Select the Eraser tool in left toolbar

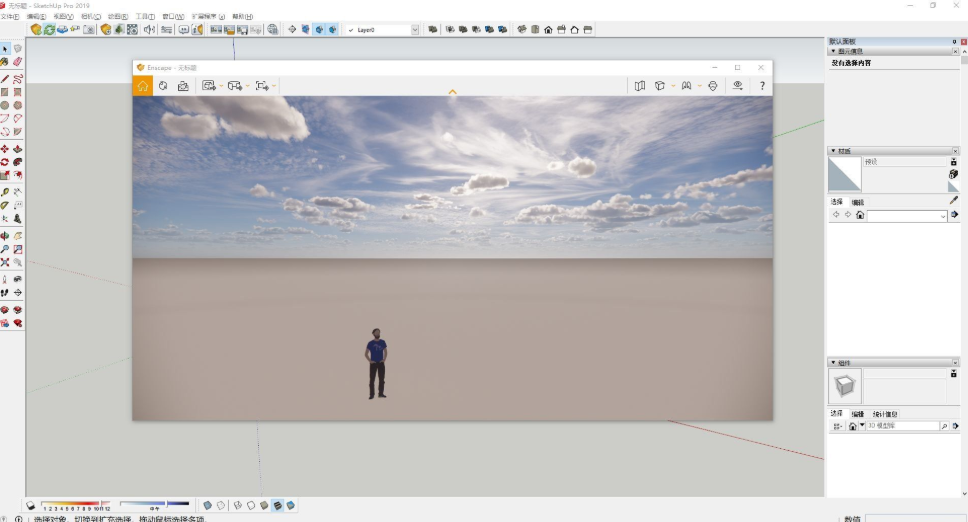pos(18,62)
